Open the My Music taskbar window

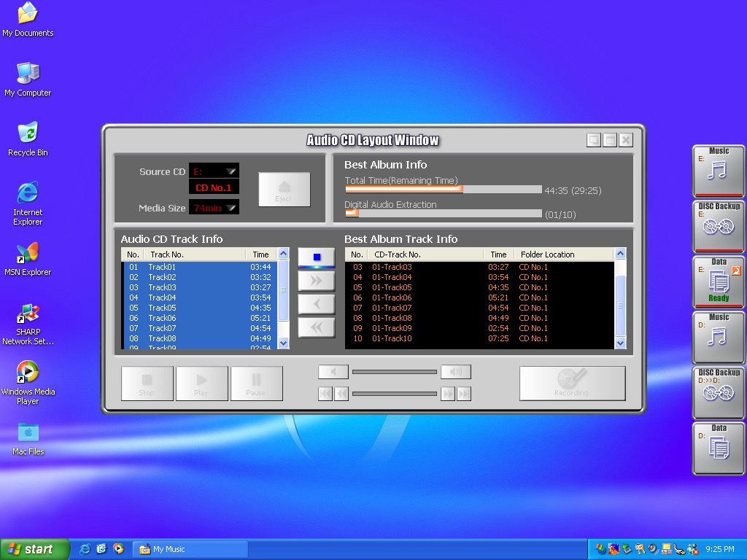click(190, 549)
